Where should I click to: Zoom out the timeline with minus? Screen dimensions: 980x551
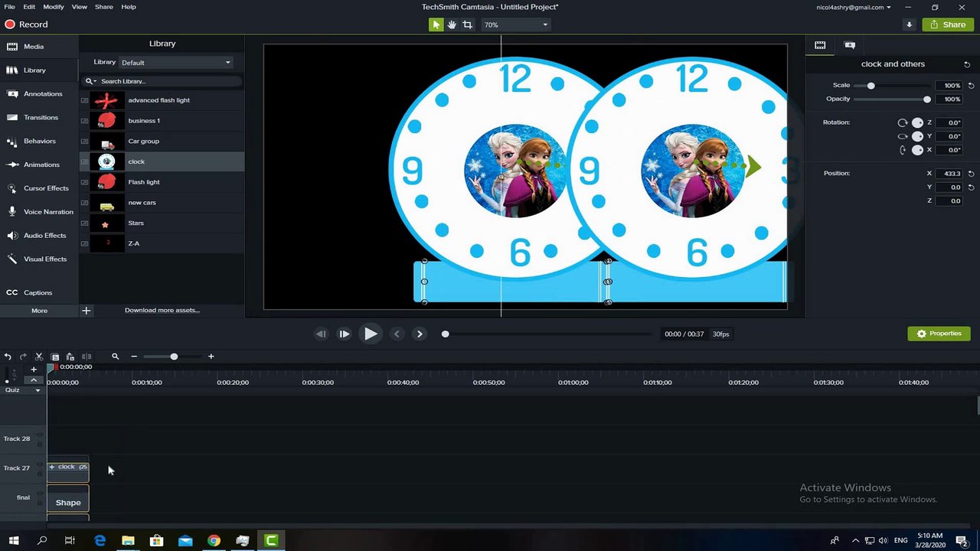click(134, 357)
